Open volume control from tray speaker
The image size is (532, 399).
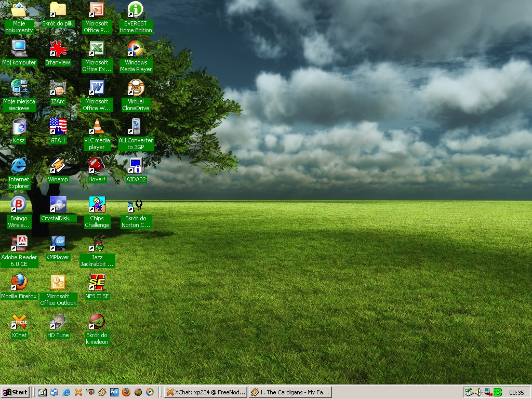[478, 393]
